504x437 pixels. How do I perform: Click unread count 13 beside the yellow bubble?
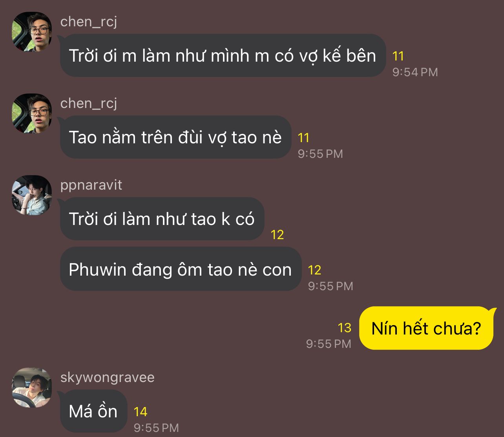tap(344, 327)
